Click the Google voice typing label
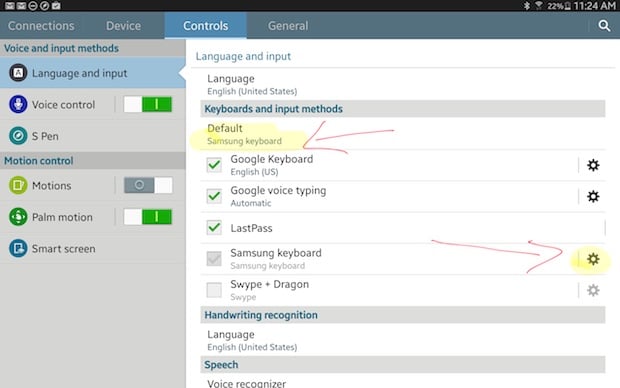Image resolution: width=620 pixels, height=388 pixels. tap(278, 191)
